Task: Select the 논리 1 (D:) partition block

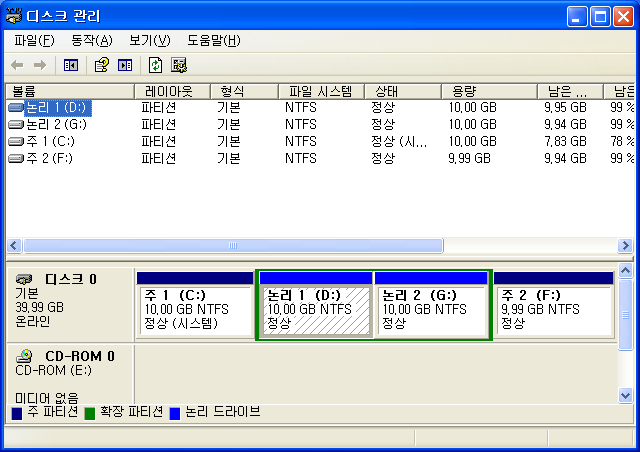Action: pos(316,305)
